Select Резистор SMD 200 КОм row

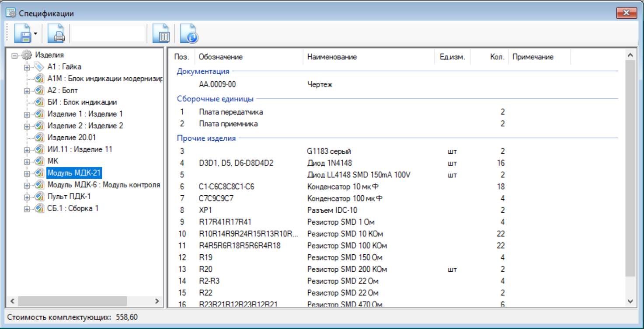click(x=397, y=270)
